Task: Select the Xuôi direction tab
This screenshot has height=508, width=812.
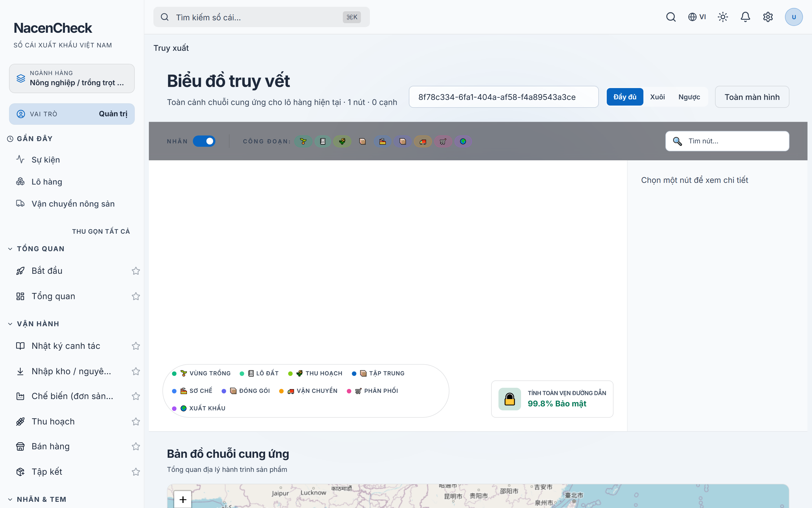Action: (x=657, y=97)
